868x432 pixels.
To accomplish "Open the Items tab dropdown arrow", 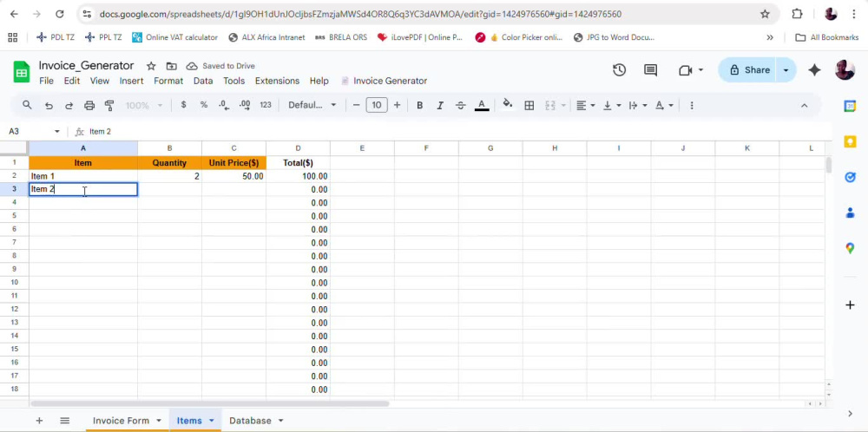I will [x=211, y=421].
